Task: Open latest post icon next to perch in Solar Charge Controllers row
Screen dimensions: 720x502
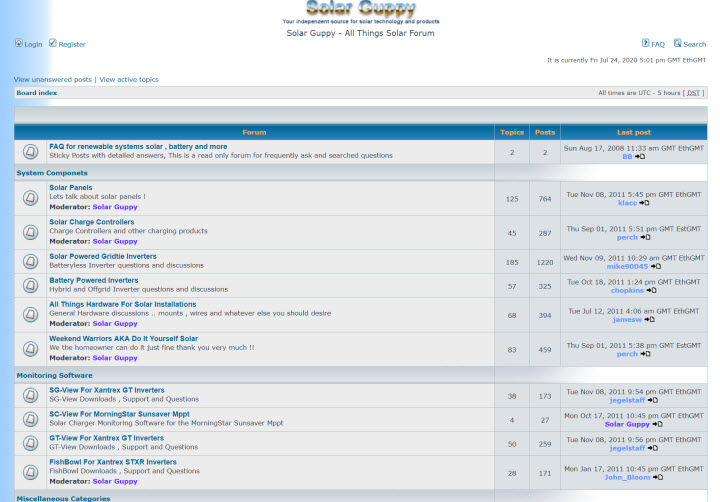Action: click(x=646, y=237)
